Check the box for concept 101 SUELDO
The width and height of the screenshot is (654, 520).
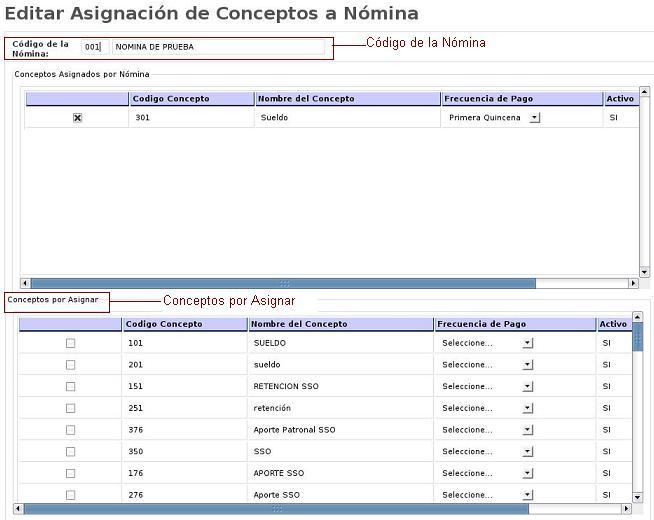tap(70, 343)
